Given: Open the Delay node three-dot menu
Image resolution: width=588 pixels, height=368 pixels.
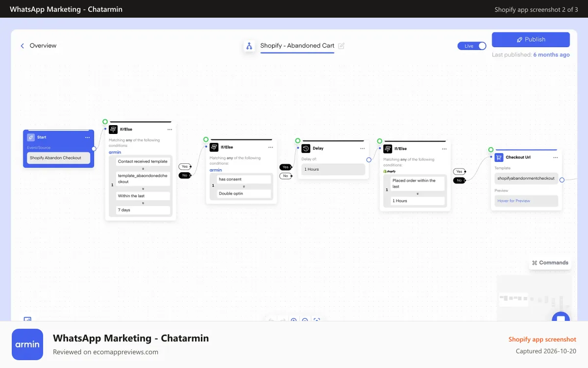Looking at the screenshot, I should pyautogui.click(x=363, y=148).
